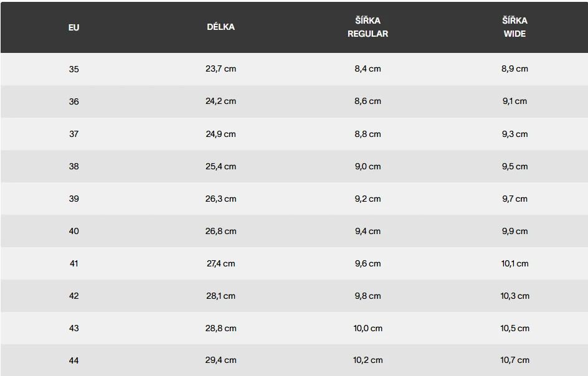This screenshot has width=588, height=376.
Task: Select the EU size 35 cell
Action: point(74,69)
